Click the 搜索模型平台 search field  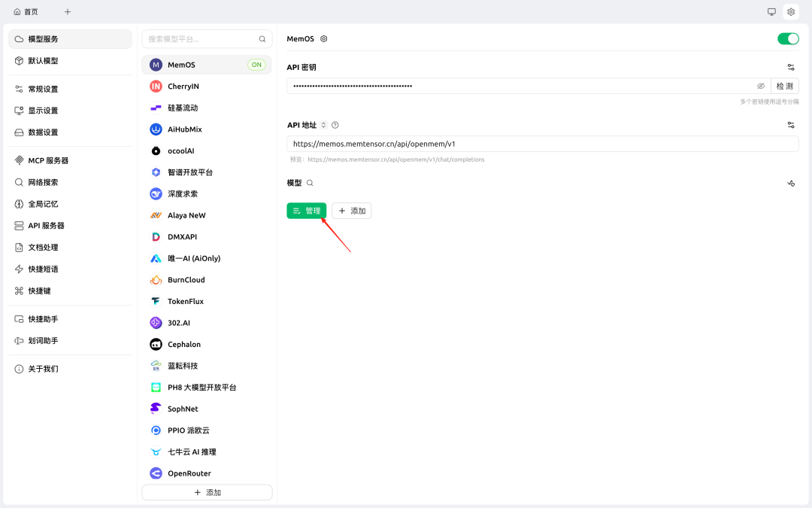coord(208,39)
